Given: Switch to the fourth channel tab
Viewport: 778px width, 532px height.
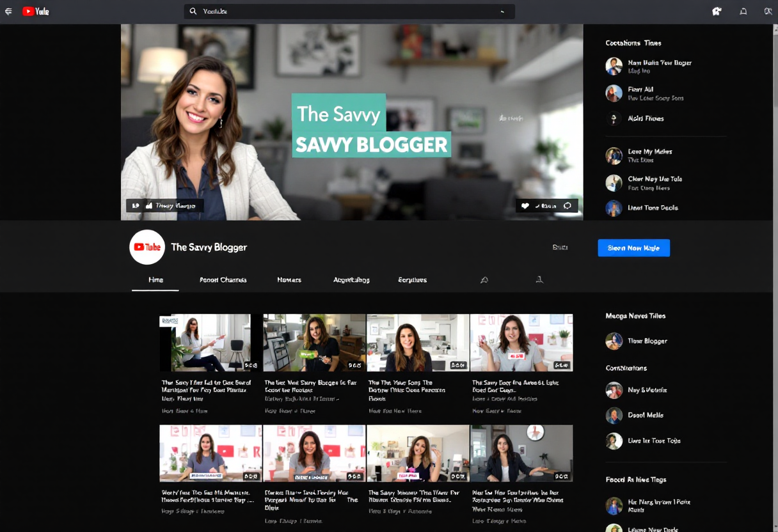Looking at the screenshot, I should click(x=351, y=280).
